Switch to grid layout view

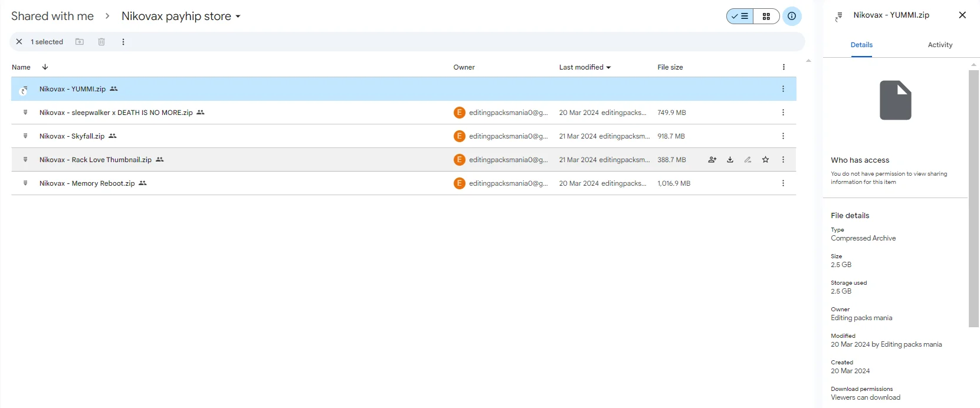[766, 17]
